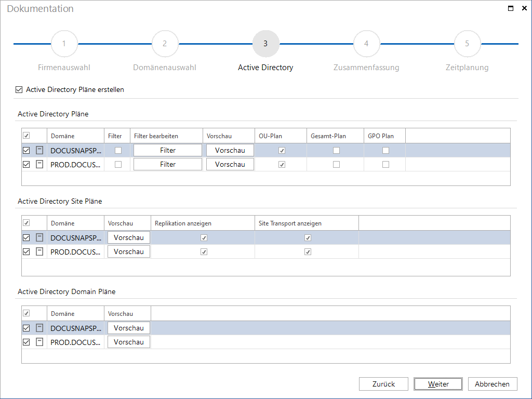
Task: Click domain icon in PROD.DOCUS row of Domain Pläne
Action: point(39,342)
